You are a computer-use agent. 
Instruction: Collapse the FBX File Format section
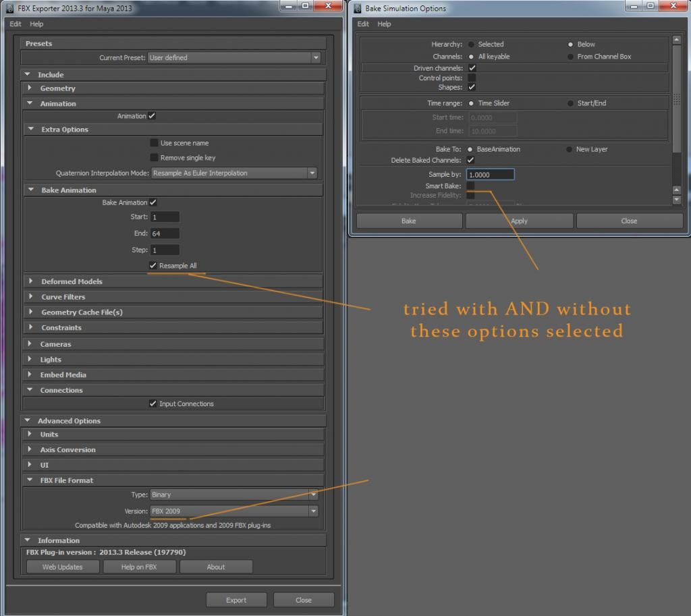click(30, 480)
